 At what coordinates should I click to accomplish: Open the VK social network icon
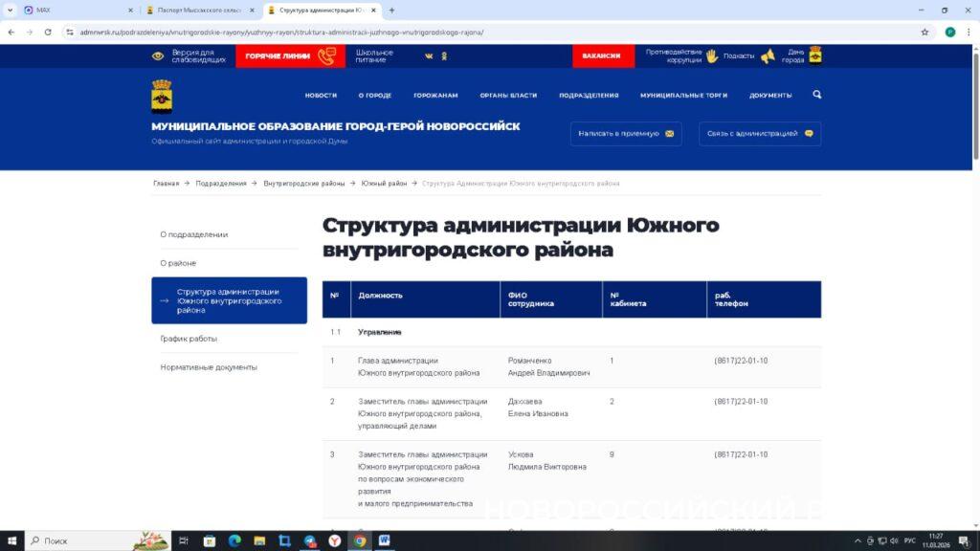pyautogui.click(x=429, y=56)
